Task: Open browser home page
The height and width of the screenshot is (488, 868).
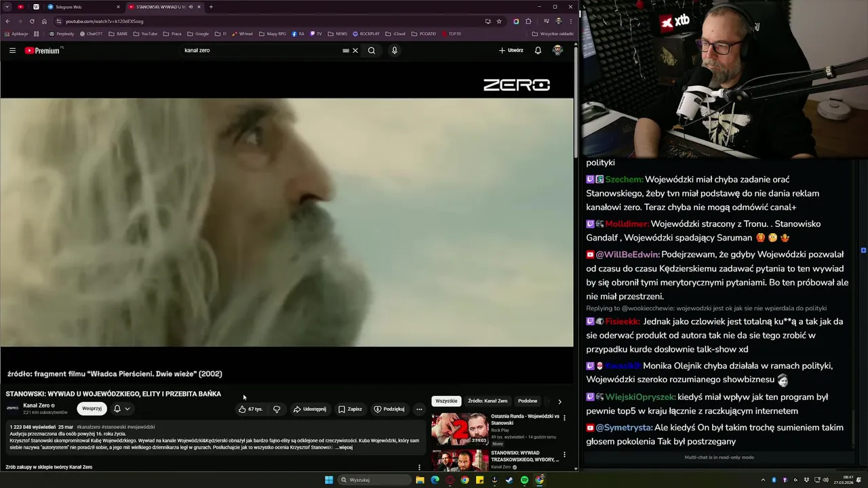Action: pos(44,21)
